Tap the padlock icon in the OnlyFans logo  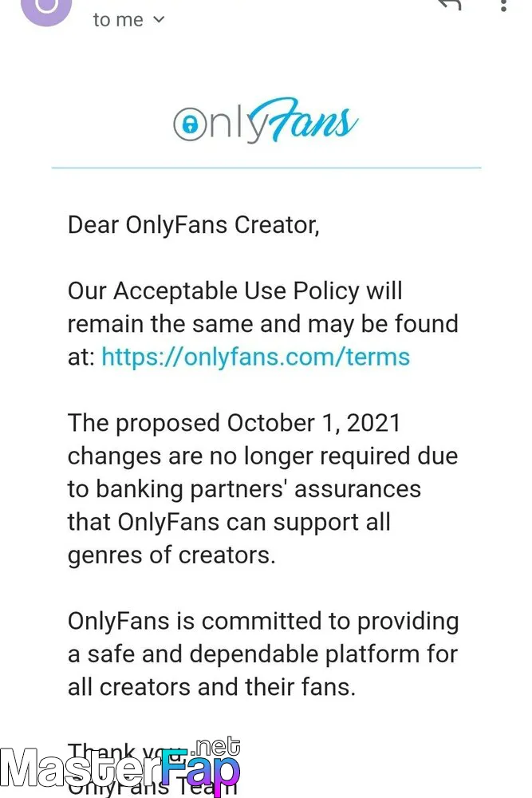tap(190, 124)
